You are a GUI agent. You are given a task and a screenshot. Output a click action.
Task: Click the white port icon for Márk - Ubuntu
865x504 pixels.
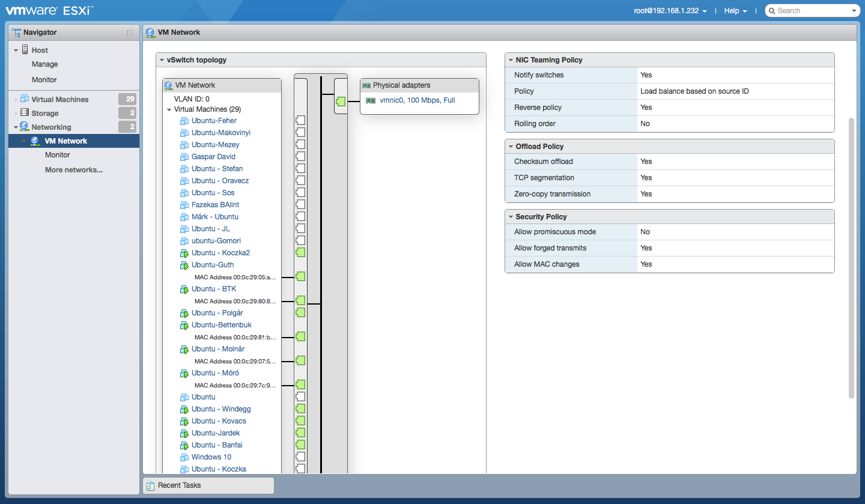pos(300,216)
